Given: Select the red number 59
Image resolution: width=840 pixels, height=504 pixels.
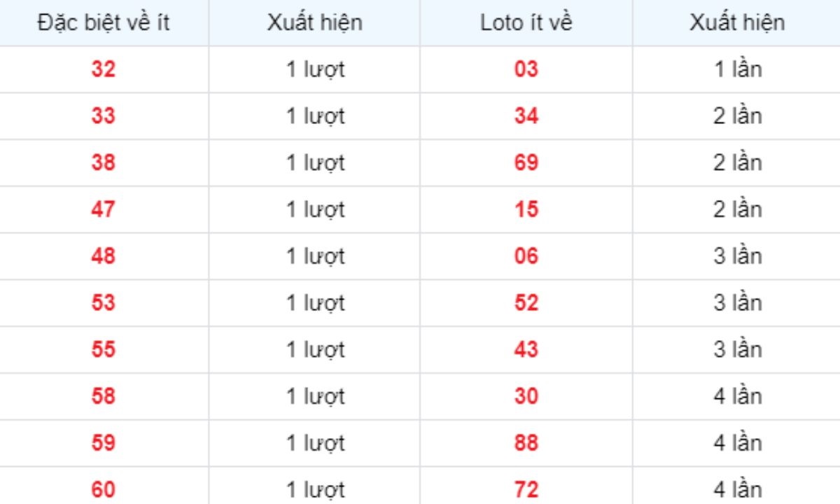Looking at the screenshot, I should click(x=104, y=443).
